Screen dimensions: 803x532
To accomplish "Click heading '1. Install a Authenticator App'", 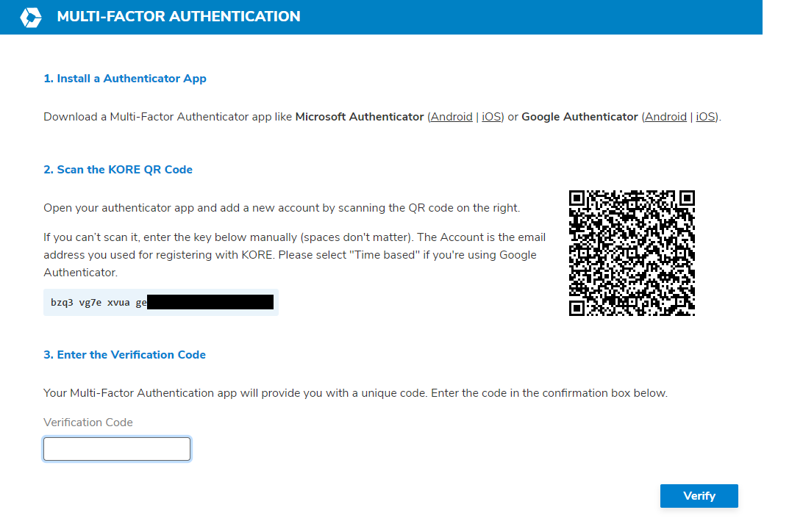I will click(x=125, y=79).
